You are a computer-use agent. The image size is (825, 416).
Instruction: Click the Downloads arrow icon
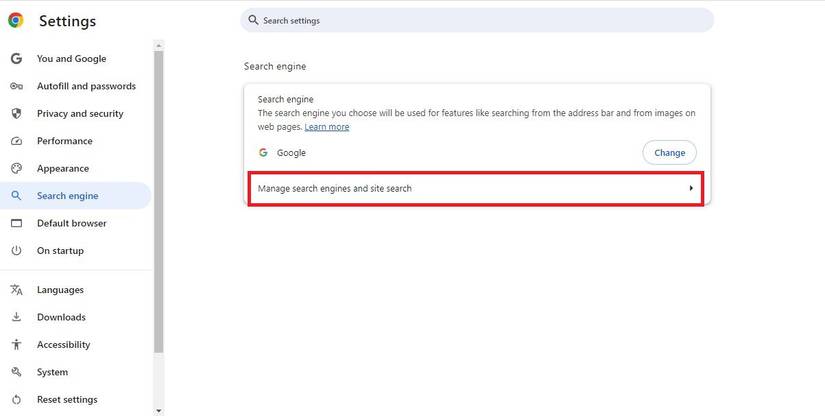(x=16, y=317)
